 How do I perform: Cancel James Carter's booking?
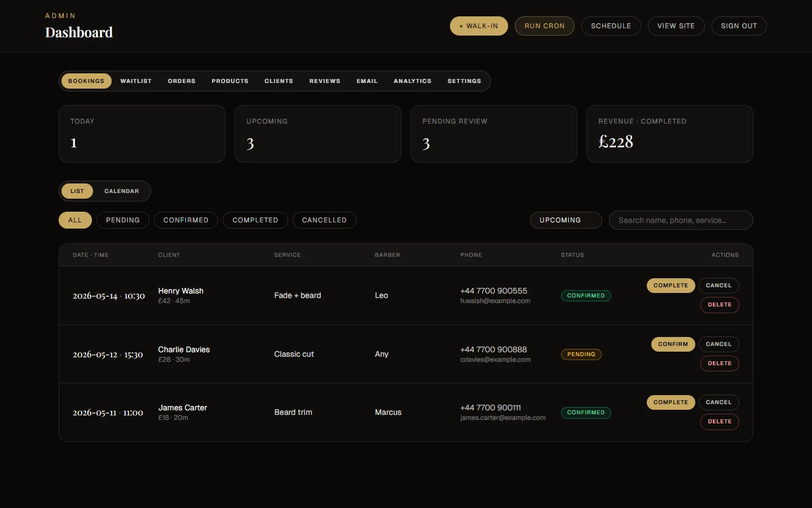pyautogui.click(x=719, y=402)
